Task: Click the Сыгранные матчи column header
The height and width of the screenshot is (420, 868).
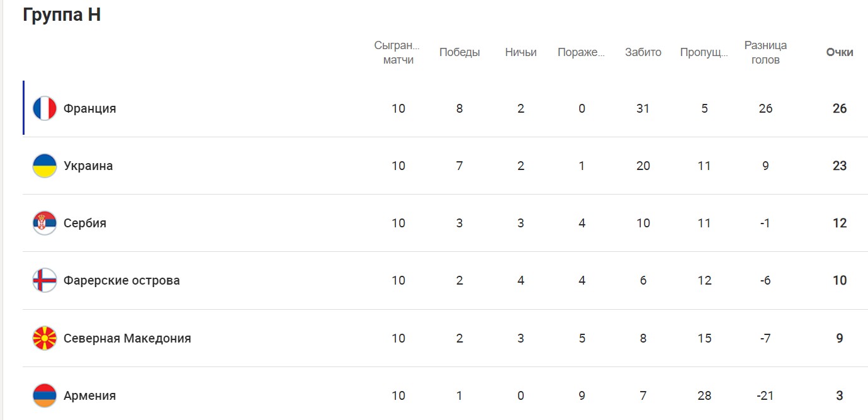Action: click(x=398, y=52)
